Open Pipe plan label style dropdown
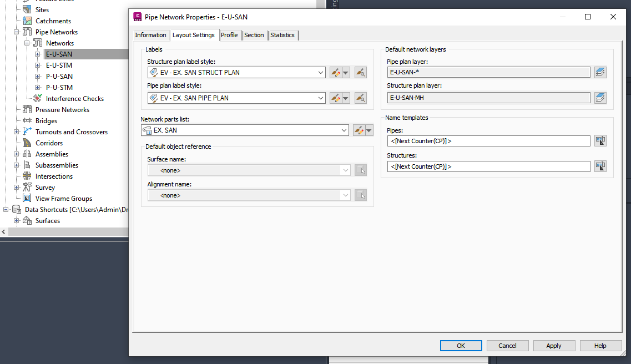This screenshot has width=631, height=364. [x=320, y=98]
